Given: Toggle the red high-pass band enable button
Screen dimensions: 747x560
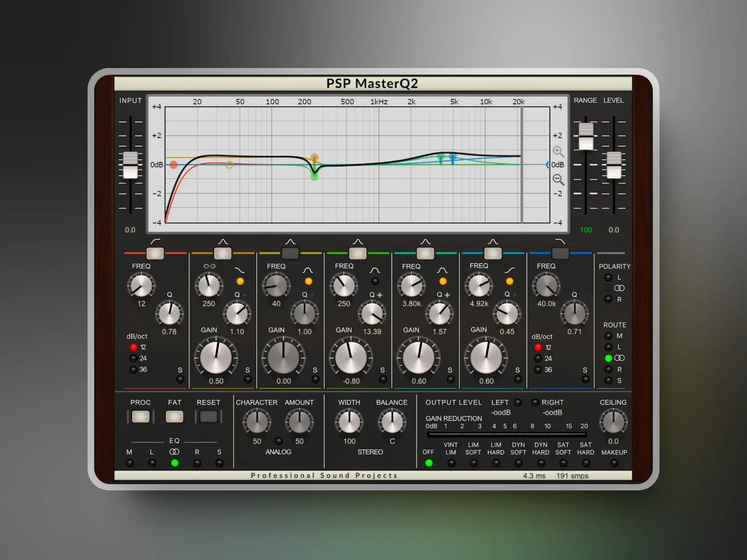Looking at the screenshot, I should (x=155, y=254).
